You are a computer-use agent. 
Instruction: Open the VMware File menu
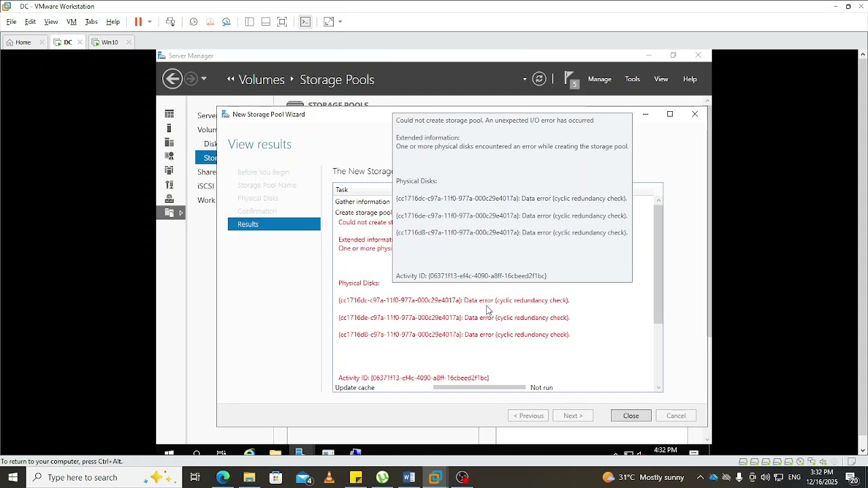(x=12, y=22)
